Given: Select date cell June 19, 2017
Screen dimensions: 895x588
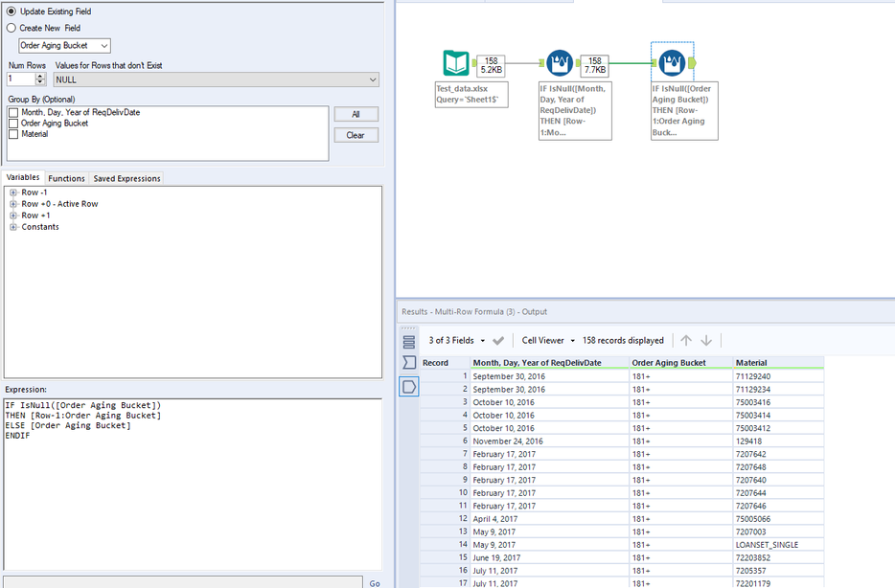Looking at the screenshot, I should tap(550, 557).
